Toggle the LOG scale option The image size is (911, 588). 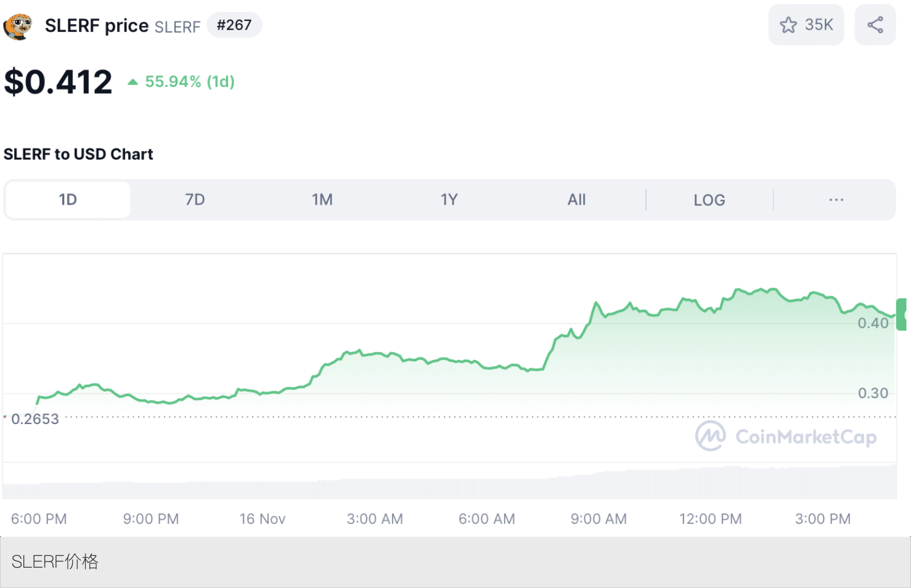coord(709,200)
